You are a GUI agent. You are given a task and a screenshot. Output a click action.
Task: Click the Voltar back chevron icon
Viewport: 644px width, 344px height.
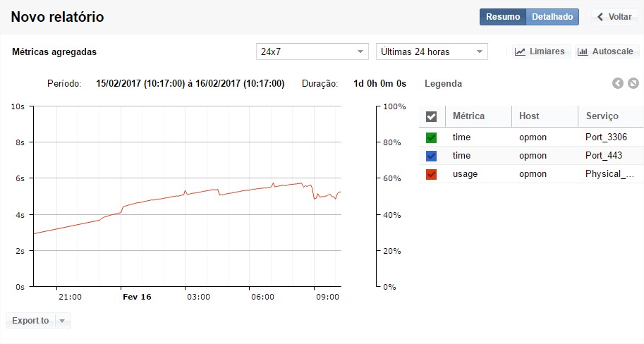[600, 17]
